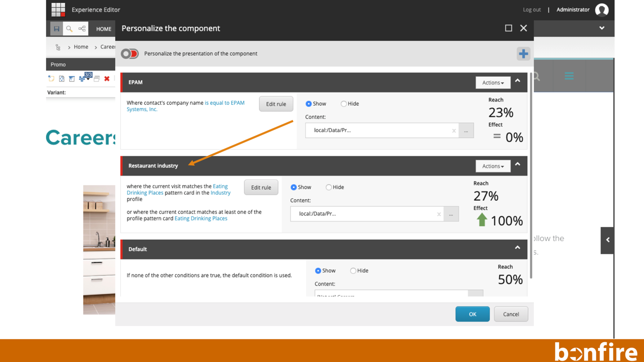Click the EPAM content input field

(382, 130)
